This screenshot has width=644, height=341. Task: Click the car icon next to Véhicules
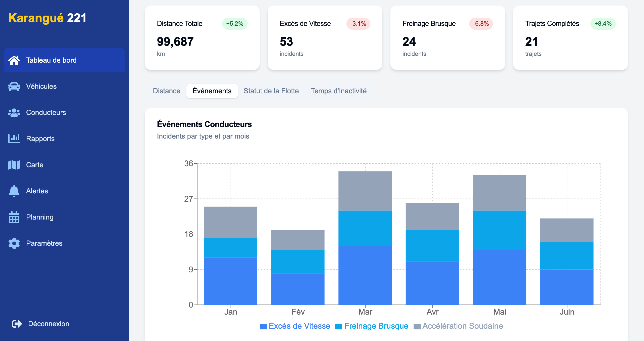tap(14, 87)
